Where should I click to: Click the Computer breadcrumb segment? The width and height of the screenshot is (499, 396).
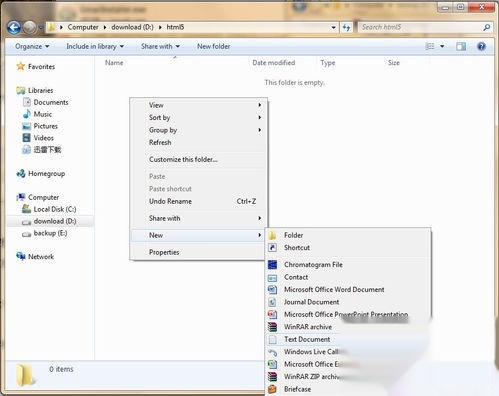pos(83,27)
